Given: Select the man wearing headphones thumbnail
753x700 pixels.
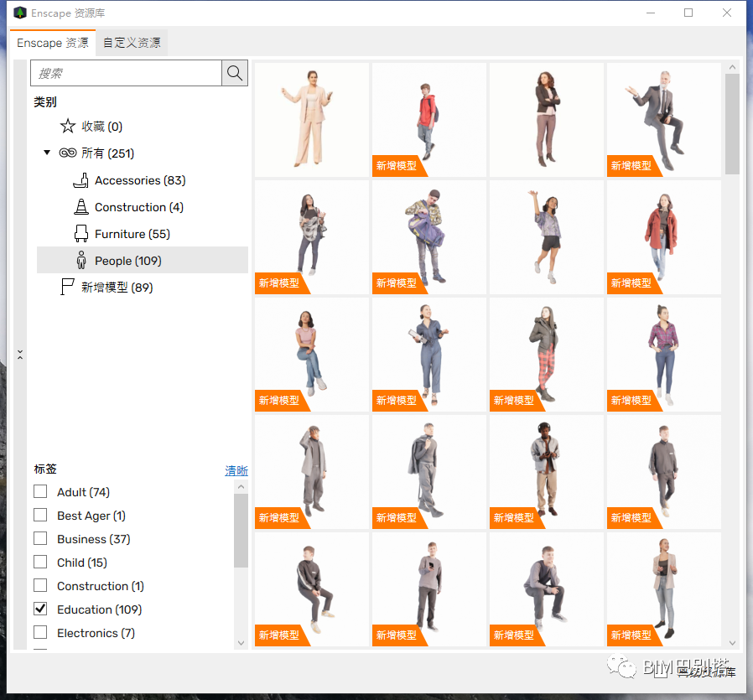Looking at the screenshot, I should (546, 471).
